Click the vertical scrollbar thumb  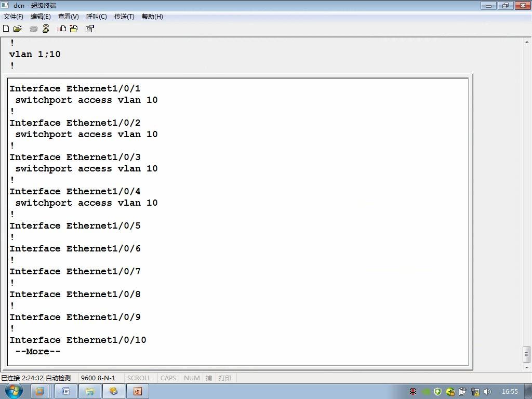pyautogui.click(x=527, y=354)
